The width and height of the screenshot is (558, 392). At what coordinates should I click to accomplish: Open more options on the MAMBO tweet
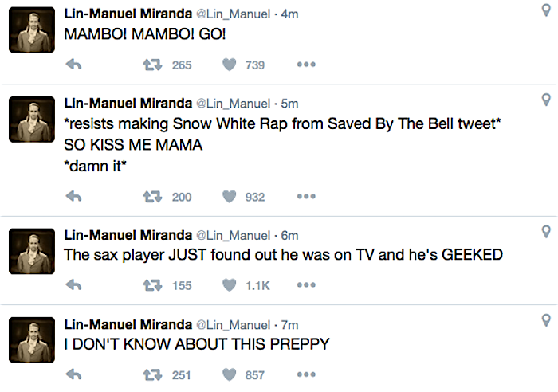pyautogui.click(x=306, y=65)
